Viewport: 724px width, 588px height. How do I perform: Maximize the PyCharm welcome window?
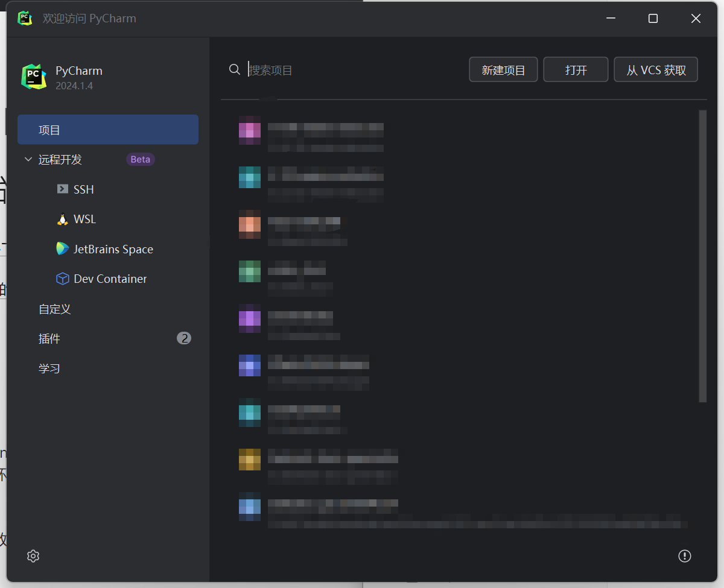click(653, 19)
